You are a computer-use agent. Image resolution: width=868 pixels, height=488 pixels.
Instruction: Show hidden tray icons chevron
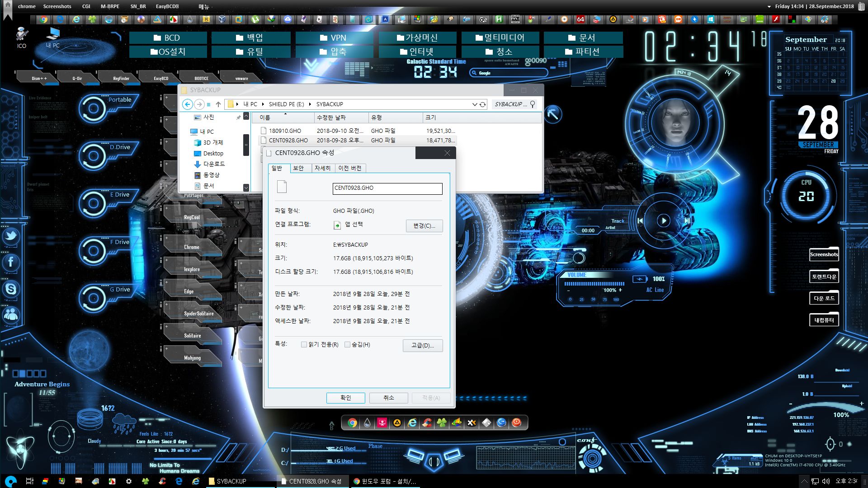click(x=804, y=481)
